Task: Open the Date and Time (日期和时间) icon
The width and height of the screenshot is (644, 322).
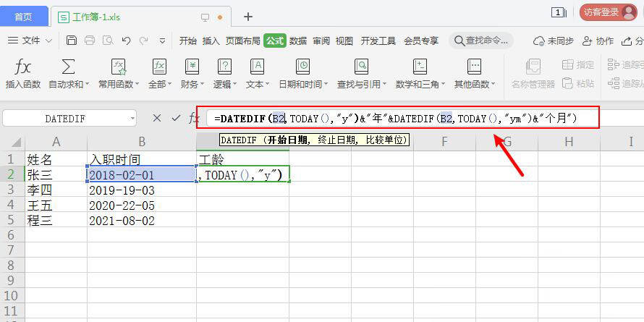Action: pos(302,67)
